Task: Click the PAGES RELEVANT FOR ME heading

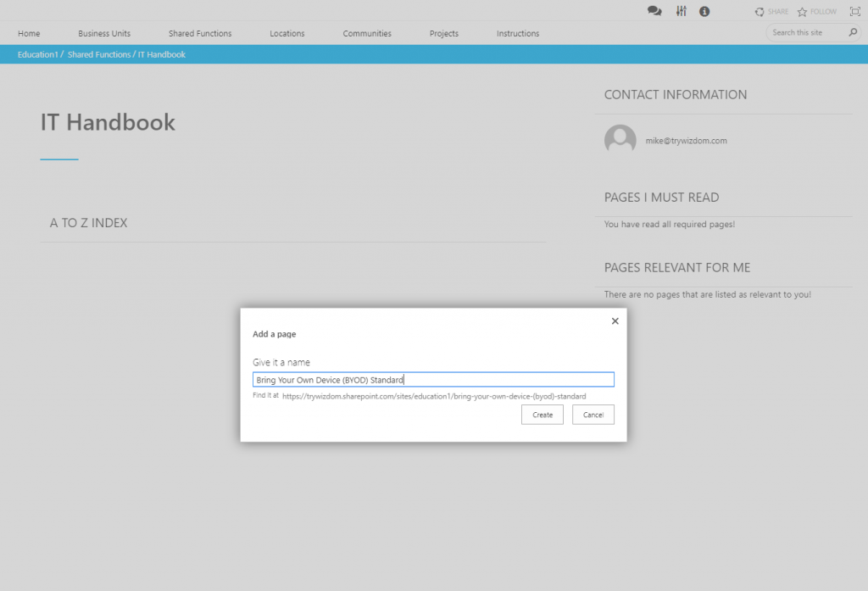Action: click(677, 268)
